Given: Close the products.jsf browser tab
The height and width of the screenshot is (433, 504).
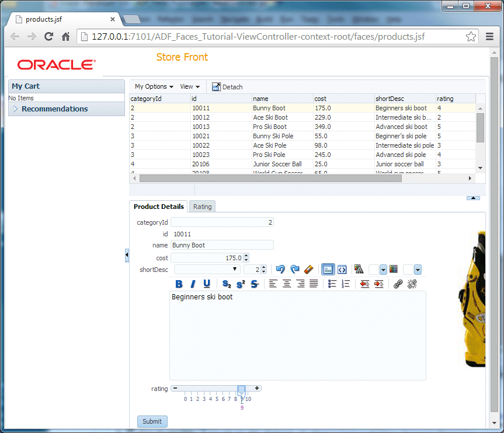Looking at the screenshot, I should point(113,19).
